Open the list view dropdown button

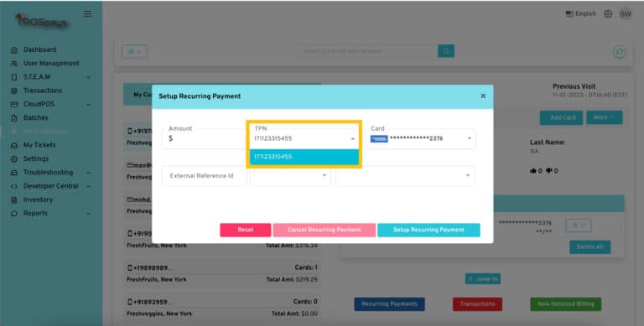pyautogui.click(x=134, y=51)
